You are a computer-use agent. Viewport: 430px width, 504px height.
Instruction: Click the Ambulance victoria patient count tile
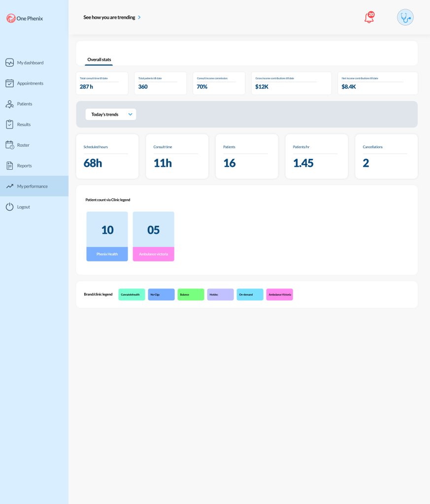coord(153,236)
